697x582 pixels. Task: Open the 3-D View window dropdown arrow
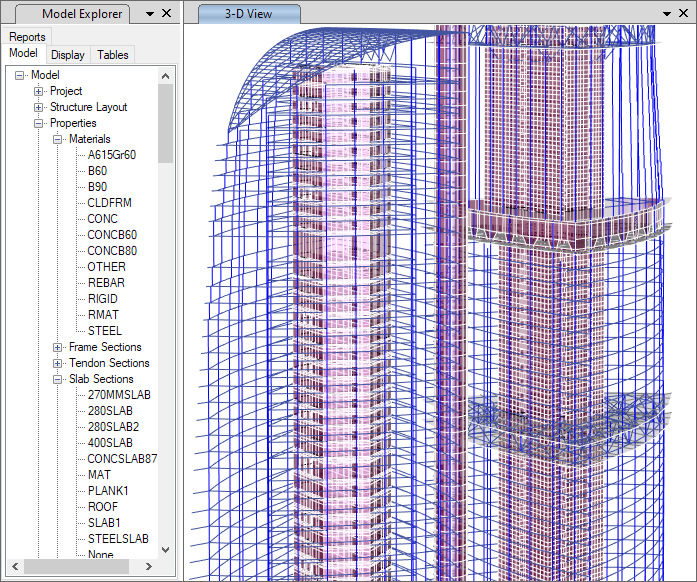click(x=668, y=14)
